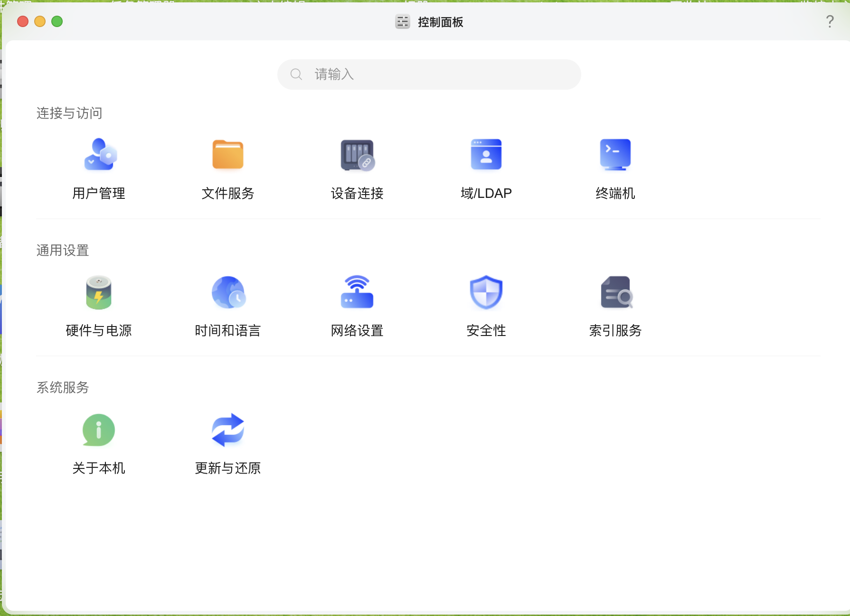
Task: Open the 索引服务 index search icon
Action: pos(616,292)
